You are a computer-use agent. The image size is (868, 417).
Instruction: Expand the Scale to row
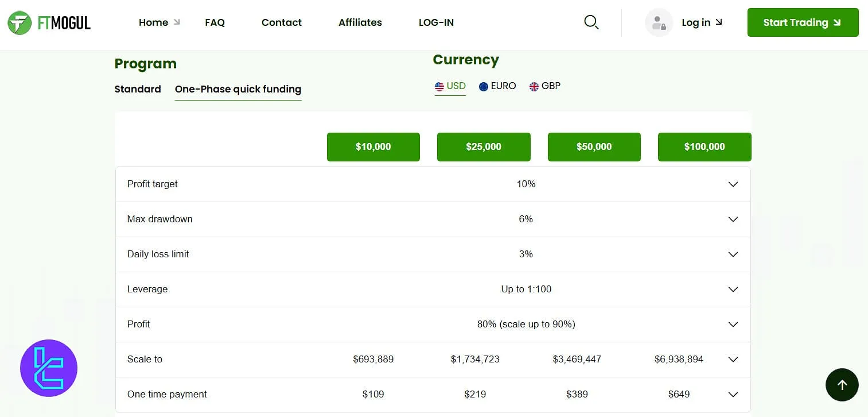click(733, 359)
